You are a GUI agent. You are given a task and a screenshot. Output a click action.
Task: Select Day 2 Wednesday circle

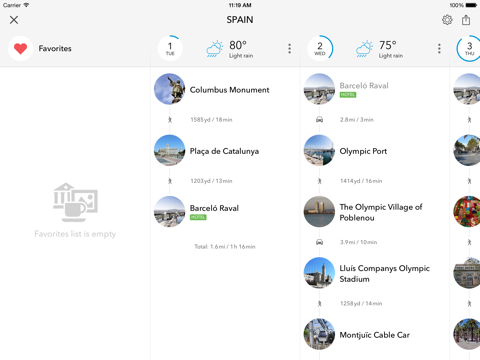click(320, 49)
